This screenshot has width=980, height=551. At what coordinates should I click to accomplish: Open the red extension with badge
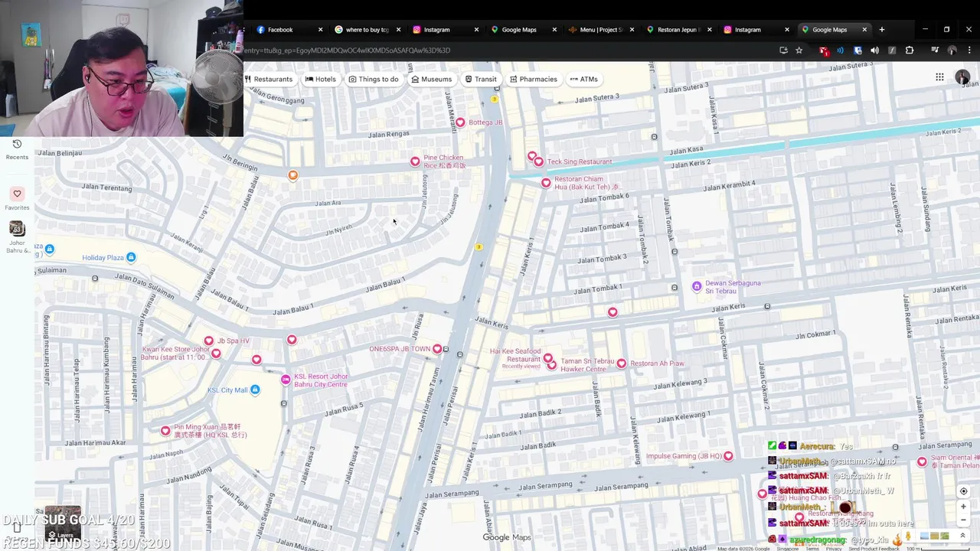824,51
